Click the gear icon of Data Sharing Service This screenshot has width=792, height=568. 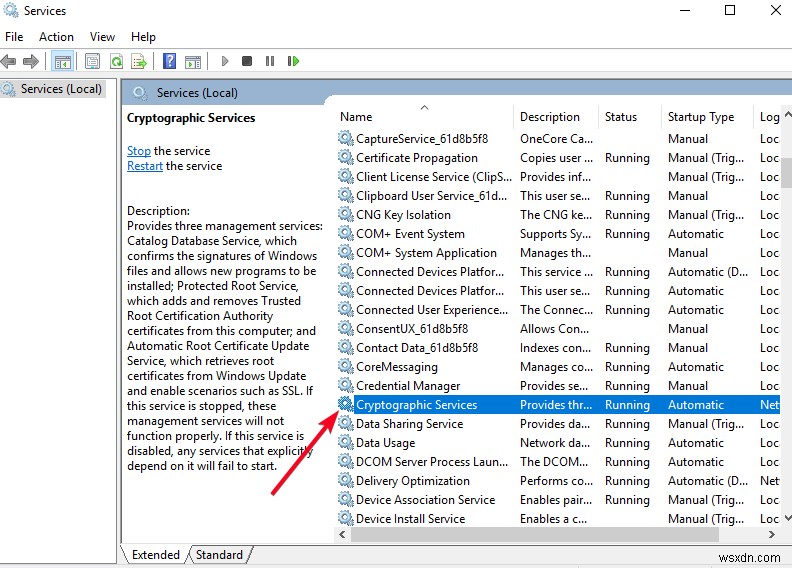click(x=345, y=423)
